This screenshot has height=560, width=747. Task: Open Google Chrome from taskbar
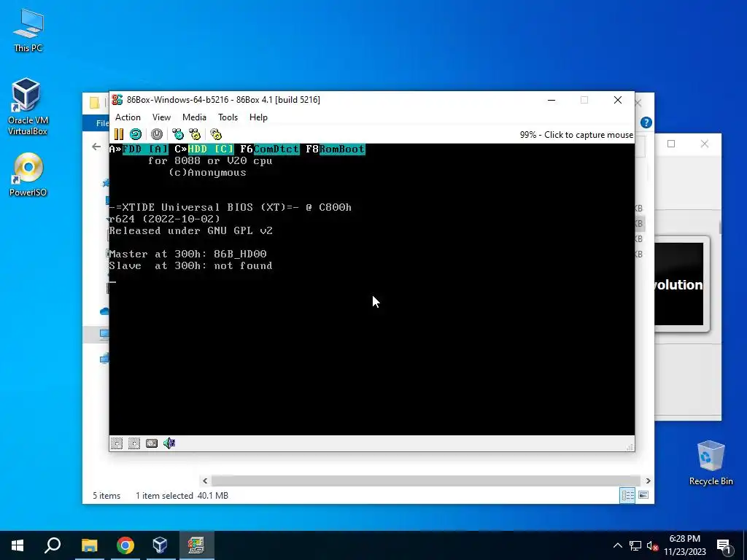pyautogui.click(x=125, y=545)
